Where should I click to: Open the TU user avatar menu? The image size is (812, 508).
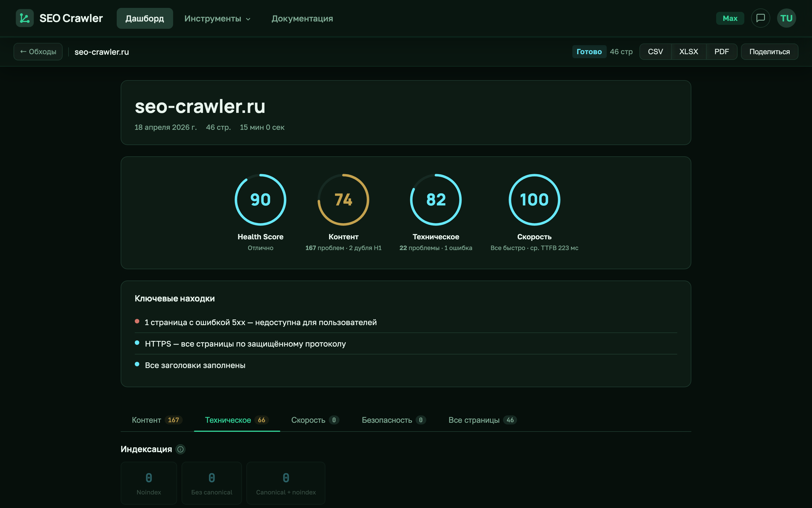pos(786,18)
